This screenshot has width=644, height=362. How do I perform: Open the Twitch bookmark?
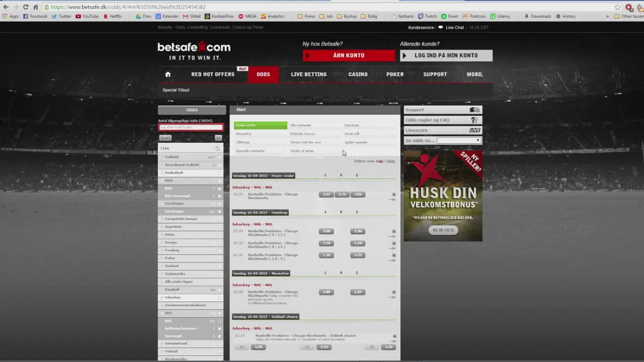click(x=428, y=16)
